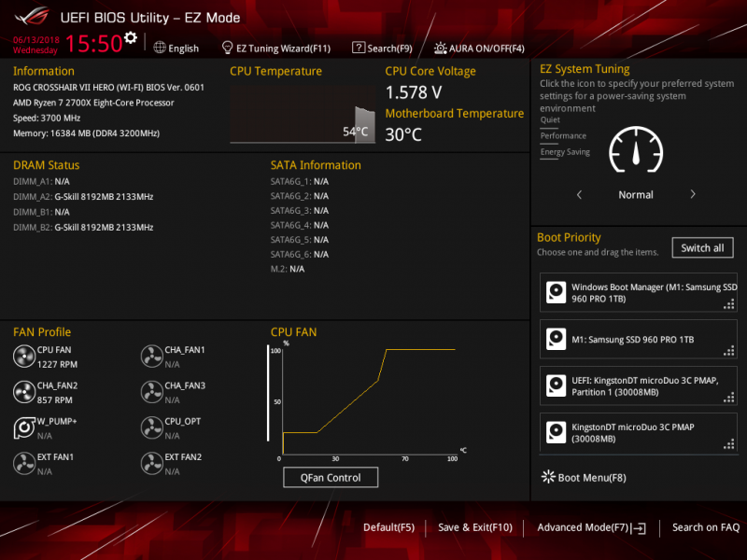Select Windows Boot Manager boot entry
747x560 pixels.
click(x=639, y=292)
